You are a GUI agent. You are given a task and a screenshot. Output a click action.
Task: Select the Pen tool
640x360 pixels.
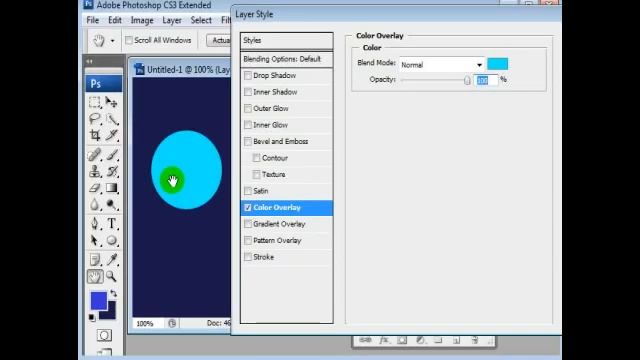(x=95, y=224)
